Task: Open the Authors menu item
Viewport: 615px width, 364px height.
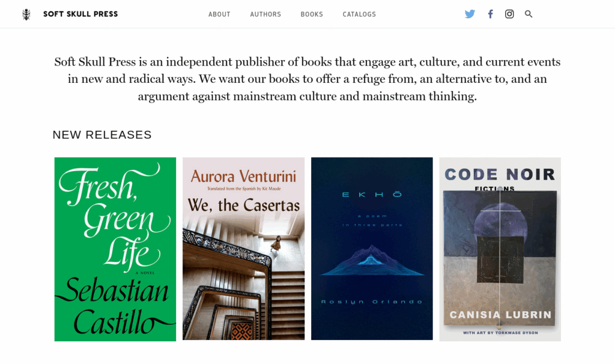Action: click(265, 14)
